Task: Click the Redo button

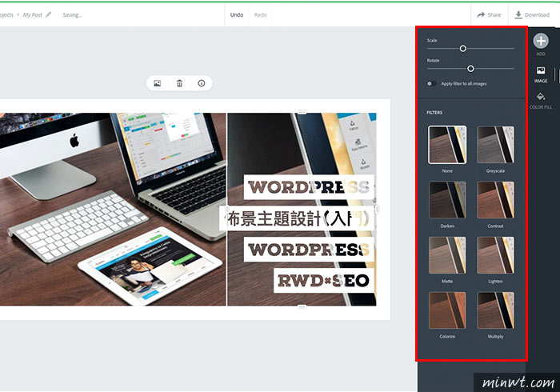Action: coord(260,14)
